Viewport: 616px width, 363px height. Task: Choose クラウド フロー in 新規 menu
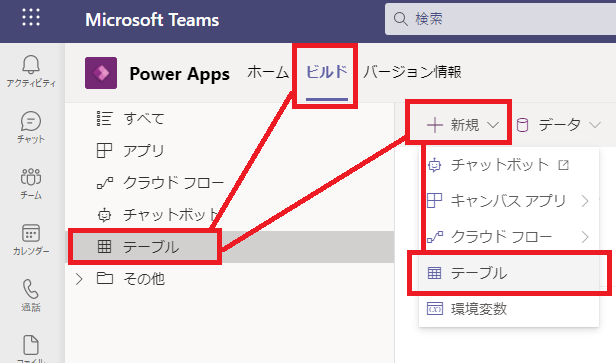509,236
